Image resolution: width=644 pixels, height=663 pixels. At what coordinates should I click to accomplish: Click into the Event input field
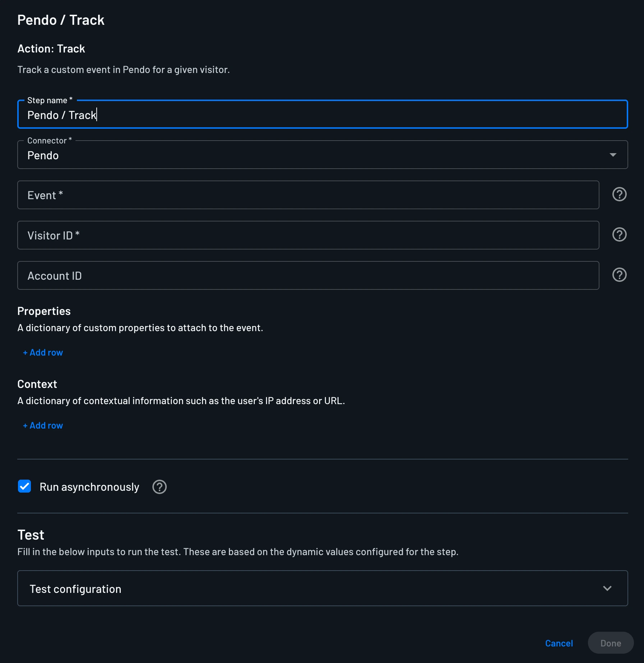click(x=308, y=195)
